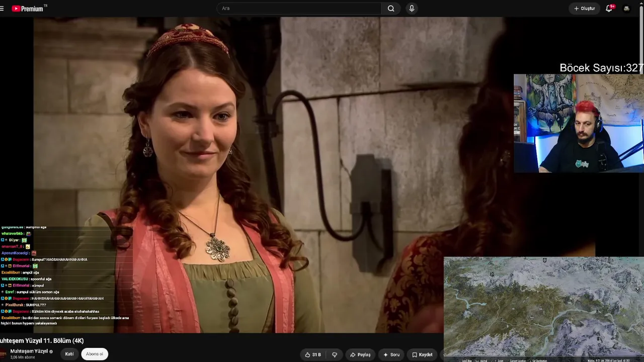Like the video showing 31 B

point(313,354)
